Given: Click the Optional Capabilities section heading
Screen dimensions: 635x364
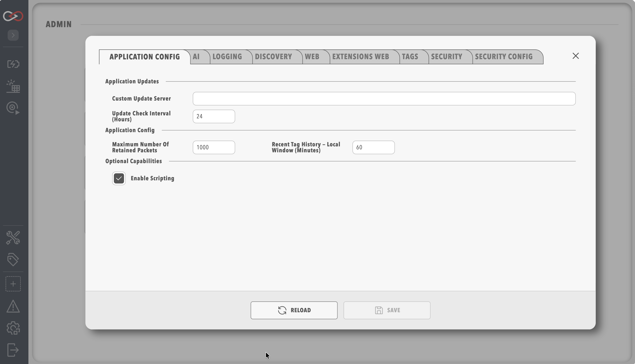Looking at the screenshot, I should coord(133,161).
